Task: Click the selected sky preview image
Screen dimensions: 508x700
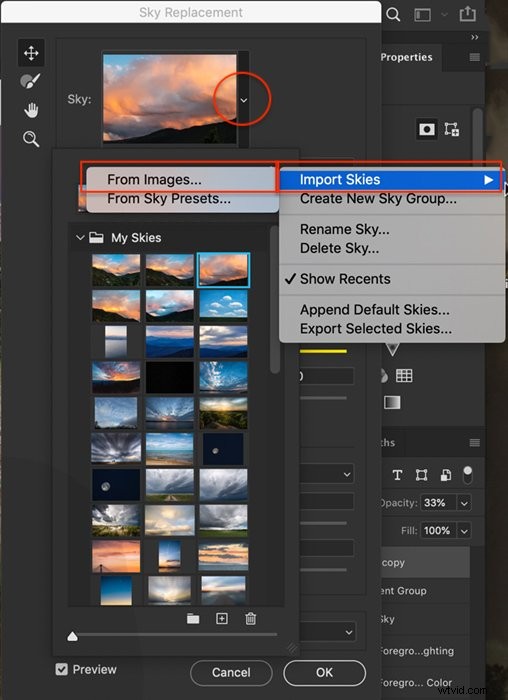Action: tap(170, 99)
